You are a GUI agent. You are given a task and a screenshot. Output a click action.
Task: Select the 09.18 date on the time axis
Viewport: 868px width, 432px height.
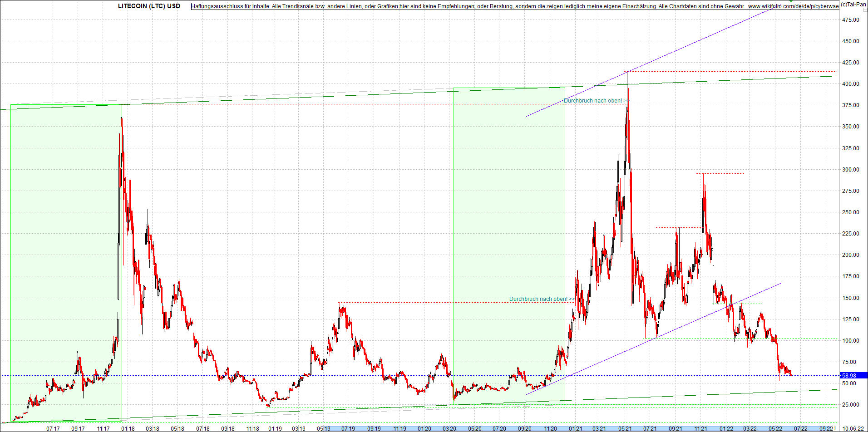tap(228, 429)
